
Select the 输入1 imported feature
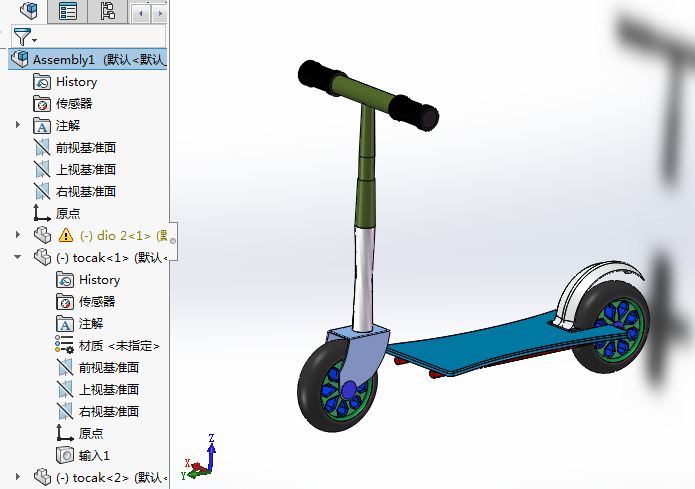click(x=94, y=455)
